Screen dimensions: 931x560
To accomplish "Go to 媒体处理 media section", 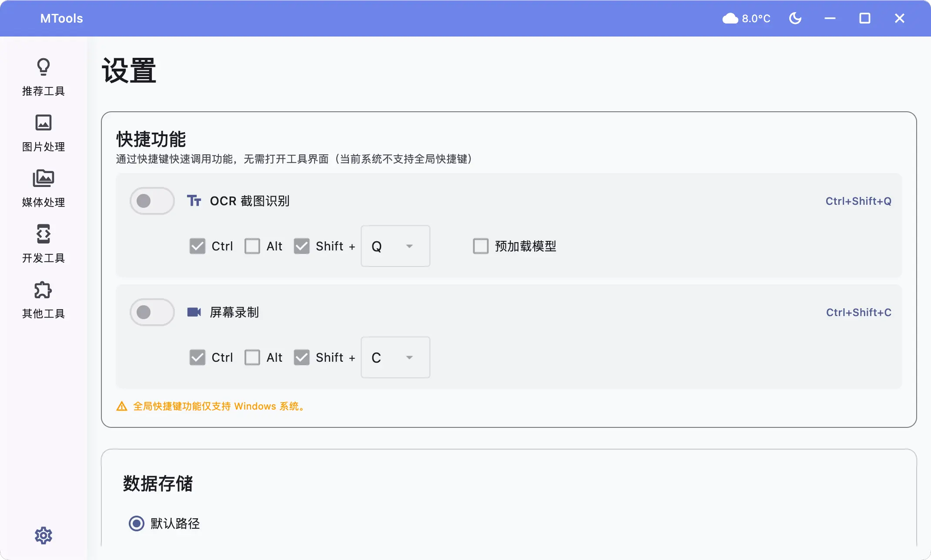I will coord(43,188).
